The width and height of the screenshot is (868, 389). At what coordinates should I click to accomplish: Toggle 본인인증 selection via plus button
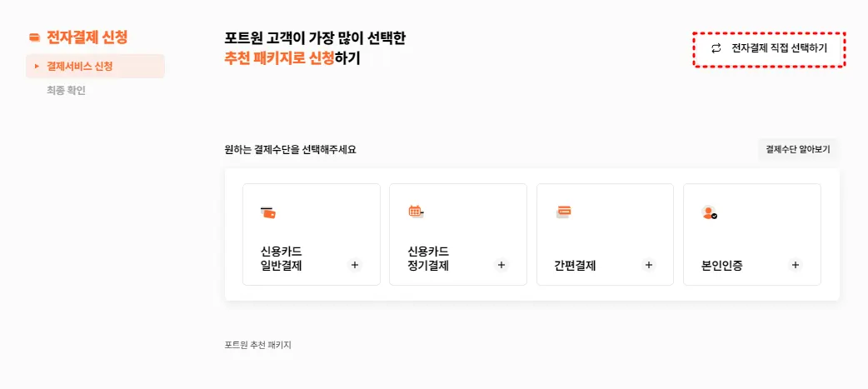tap(796, 265)
